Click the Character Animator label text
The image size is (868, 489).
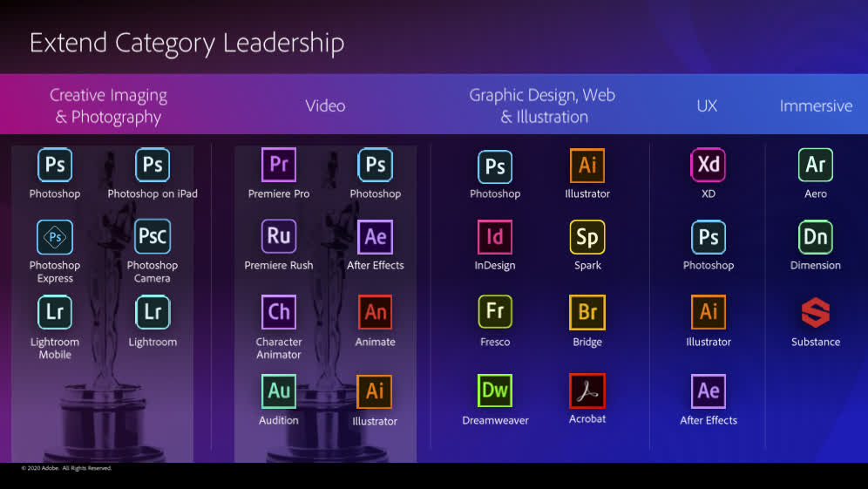pyautogui.click(x=279, y=349)
